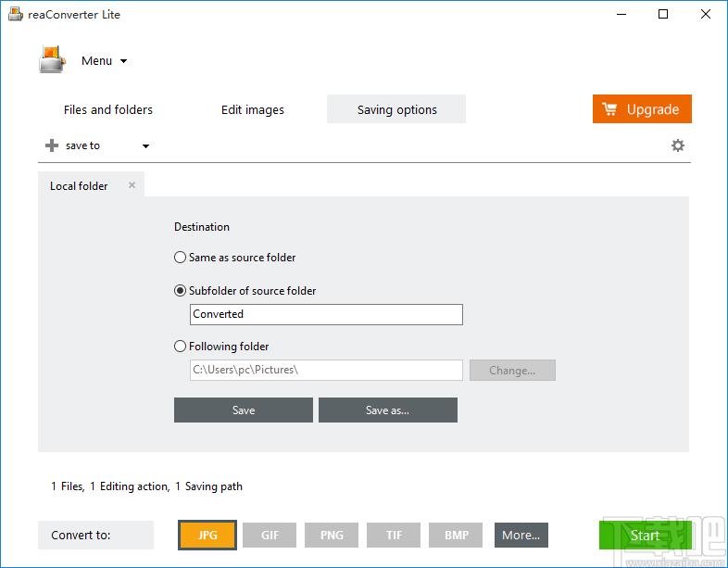
Task: Choose TIF as output format
Action: (x=394, y=535)
